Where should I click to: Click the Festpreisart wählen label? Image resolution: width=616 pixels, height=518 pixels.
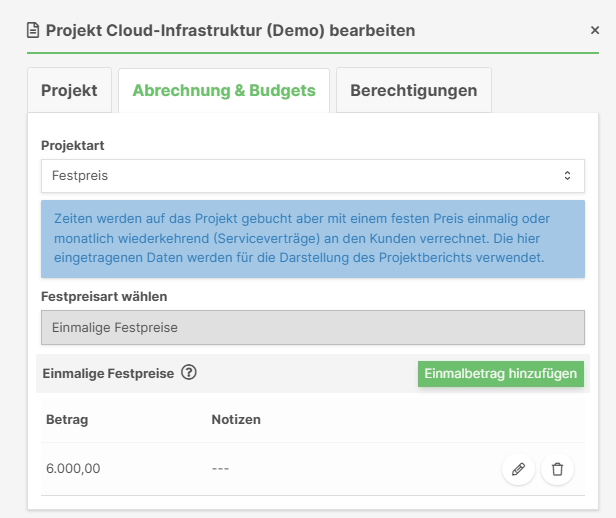click(104, 297)
